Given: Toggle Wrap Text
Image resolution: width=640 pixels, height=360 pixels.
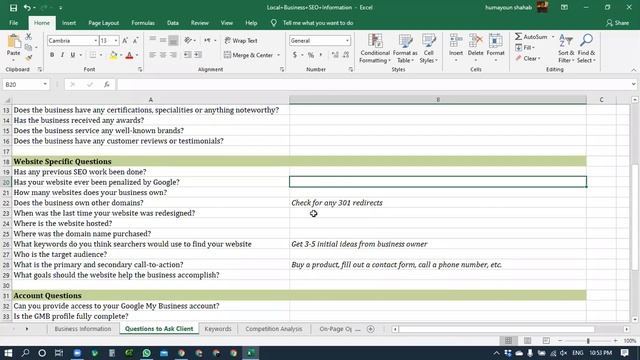Looking at the screenshot, I should (241, 40).
